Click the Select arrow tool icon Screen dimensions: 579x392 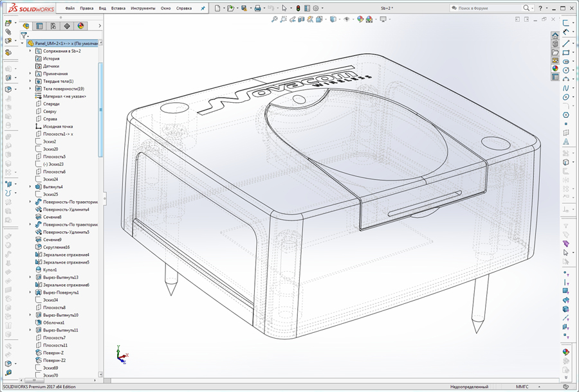[x=284, y=8]
